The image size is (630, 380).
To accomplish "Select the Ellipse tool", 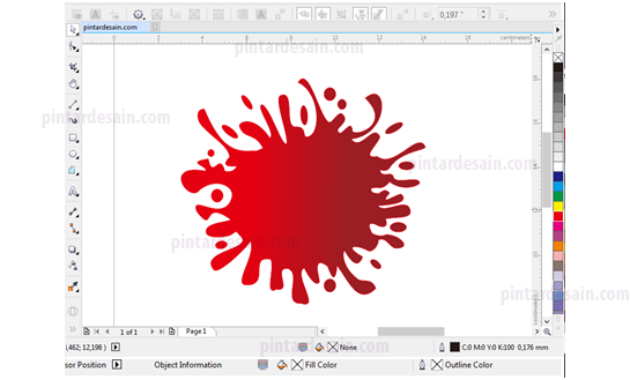I will tap(73, 154).
